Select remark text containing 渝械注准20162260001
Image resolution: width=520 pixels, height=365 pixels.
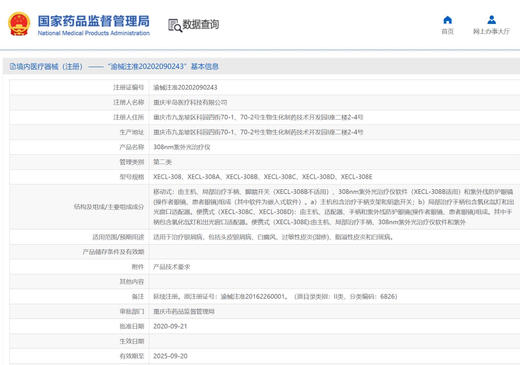275,296
